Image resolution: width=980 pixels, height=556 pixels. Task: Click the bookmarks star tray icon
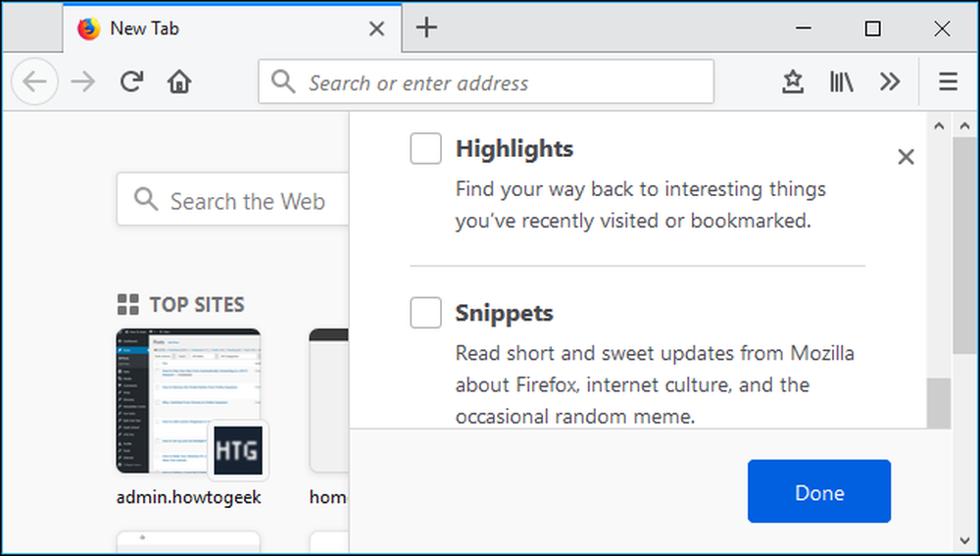point(793,81)
